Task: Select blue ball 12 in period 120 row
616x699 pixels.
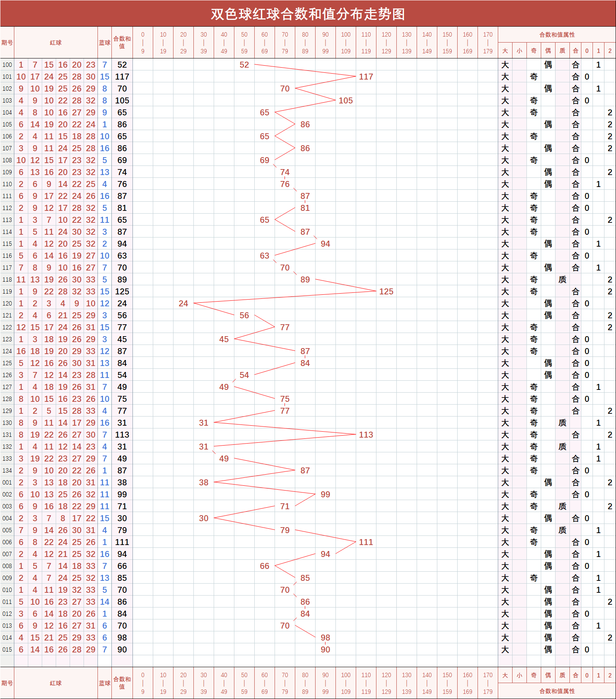Action: tap(104, 303)
